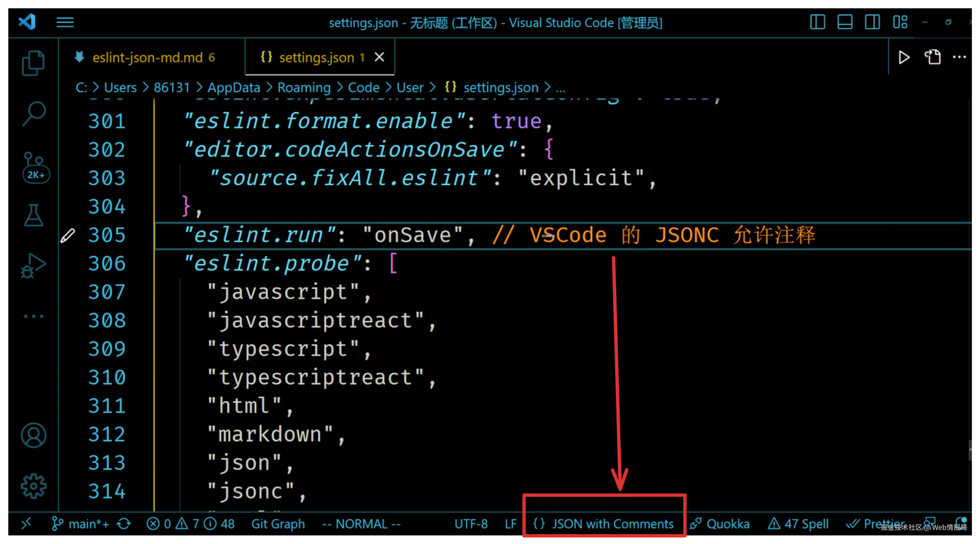Open Git Graph from the status bar

[x=278, y=524]
